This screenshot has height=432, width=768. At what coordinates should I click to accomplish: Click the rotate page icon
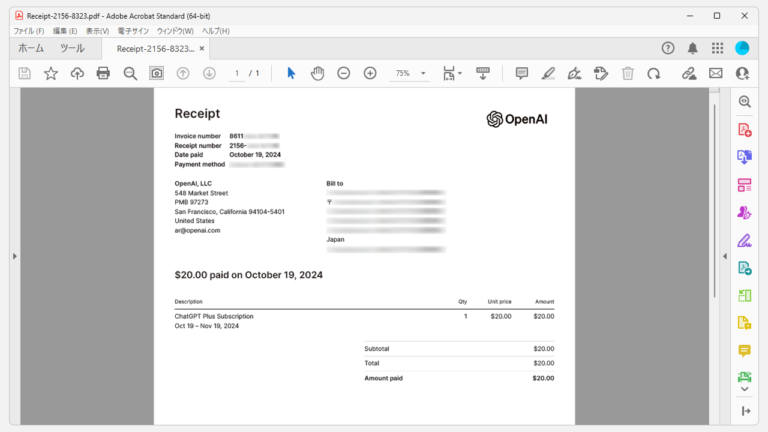pos(654,73)
